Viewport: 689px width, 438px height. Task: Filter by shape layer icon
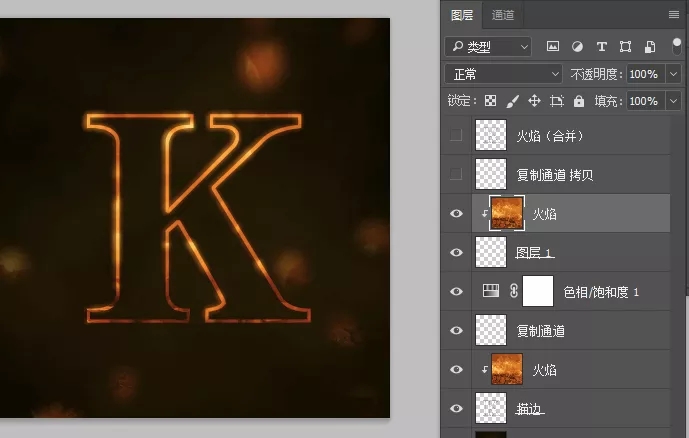coord(625,47)
